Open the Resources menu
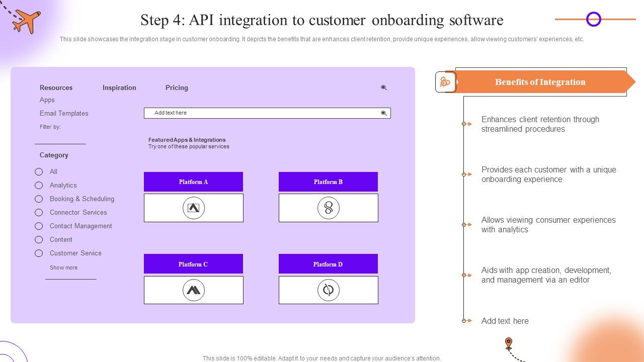This screenshot has width=644, height=362. coord(56,87)
